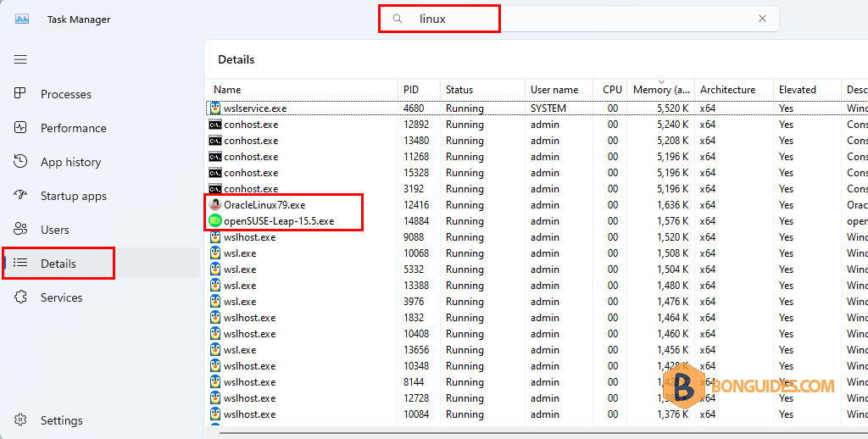Viewport: 868px width, 439px height.
Task: Click memory value 1,636 K
Action: (672, 205)
